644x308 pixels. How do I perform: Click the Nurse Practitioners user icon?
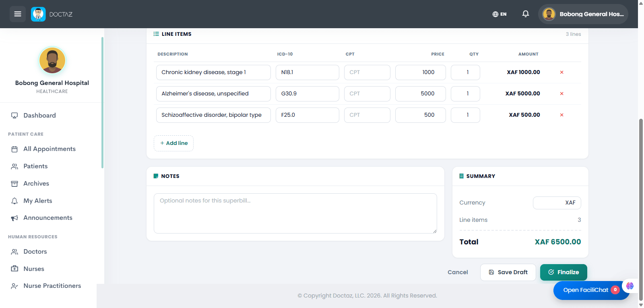14,286
